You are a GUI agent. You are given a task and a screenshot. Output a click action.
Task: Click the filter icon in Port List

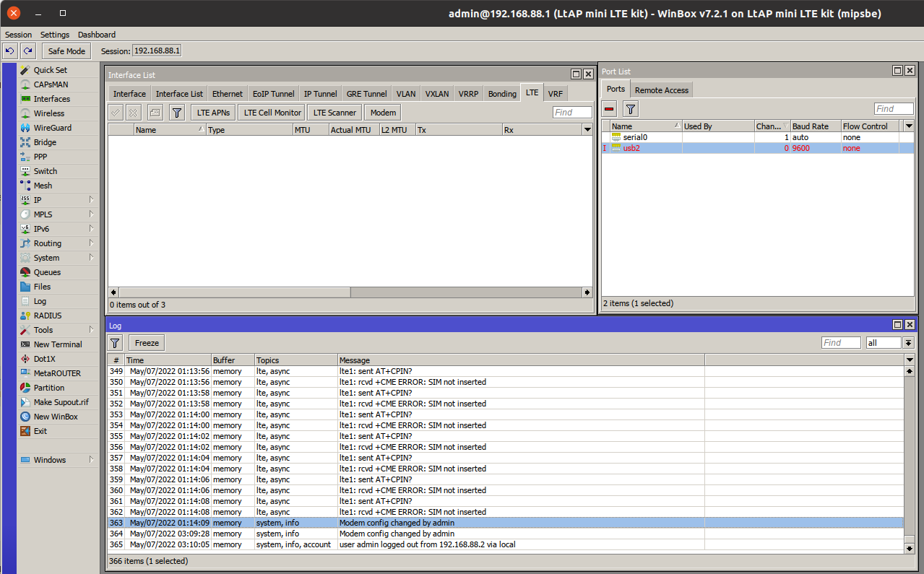(x=631, y=109)
